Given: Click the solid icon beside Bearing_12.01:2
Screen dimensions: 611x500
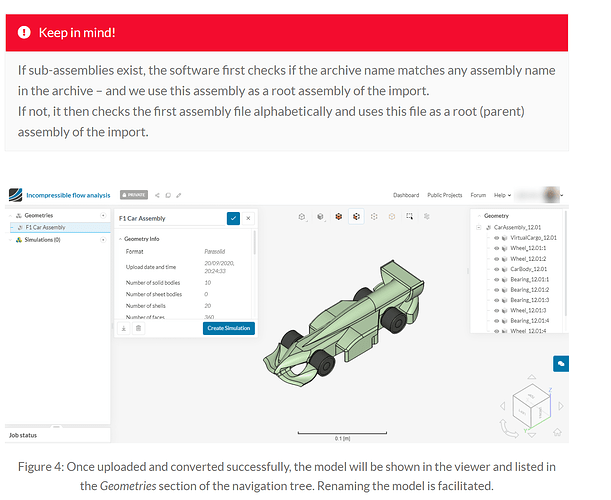Looking at the screenshot, I should (505, 290).
